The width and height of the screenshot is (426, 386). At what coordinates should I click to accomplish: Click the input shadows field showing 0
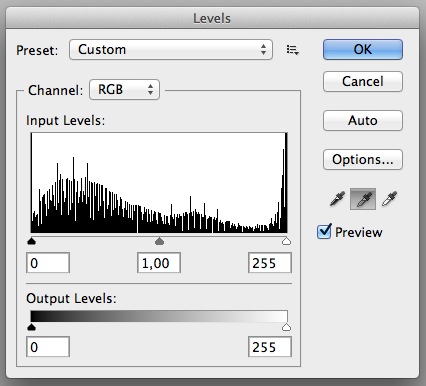(48, 263)
